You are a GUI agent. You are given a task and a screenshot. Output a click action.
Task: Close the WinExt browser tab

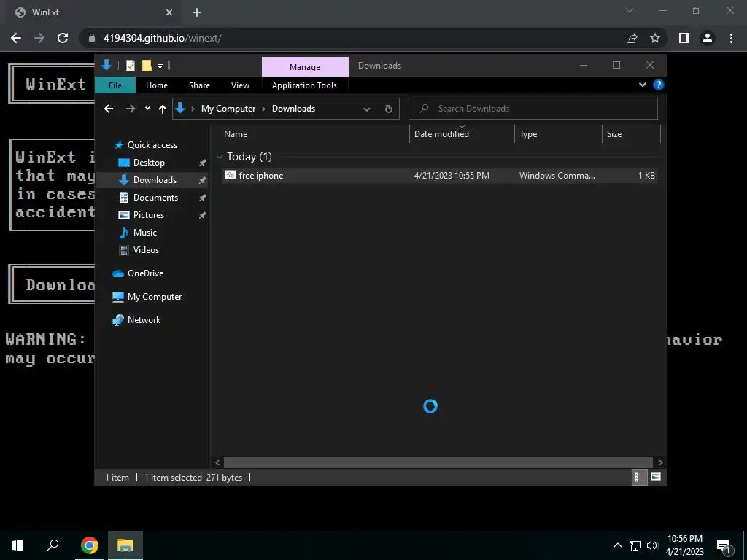point(169,12)
